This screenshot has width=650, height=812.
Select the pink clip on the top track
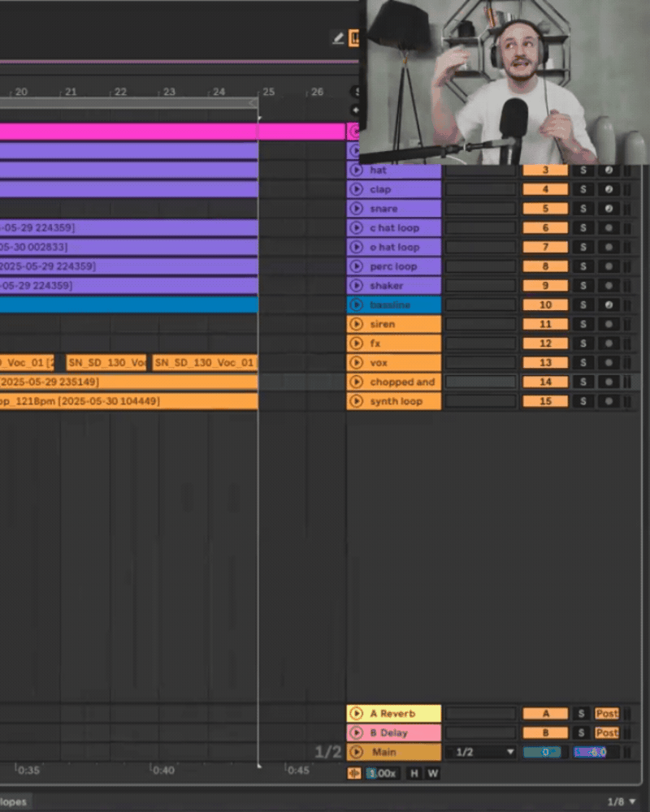coord(172,132)
